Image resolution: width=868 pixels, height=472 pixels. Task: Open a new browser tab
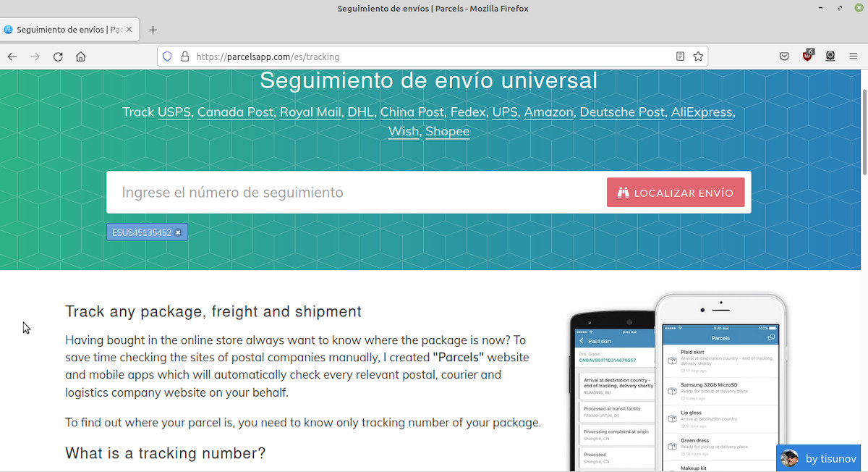pyautogui.click(x=153, y=30)
